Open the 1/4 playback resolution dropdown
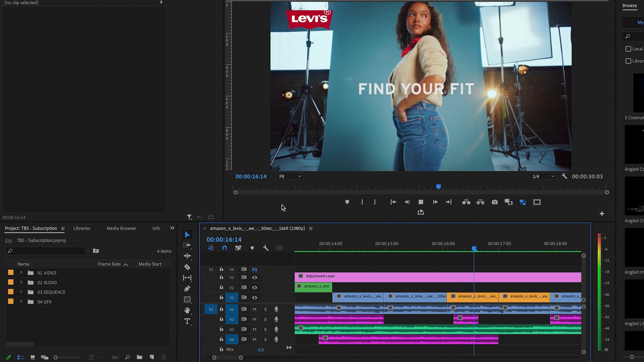Viewport: 644px width, 362px height. (543, 176)
